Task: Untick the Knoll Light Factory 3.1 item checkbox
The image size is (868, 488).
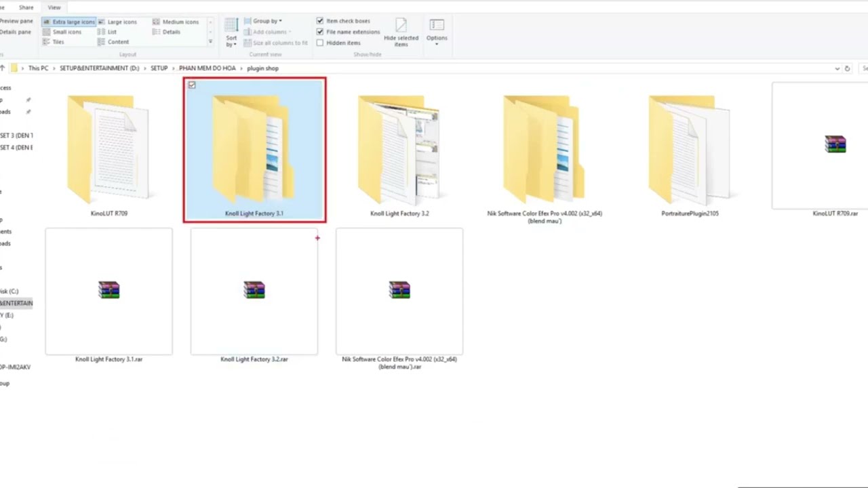Action: click(x=192, y=85)
